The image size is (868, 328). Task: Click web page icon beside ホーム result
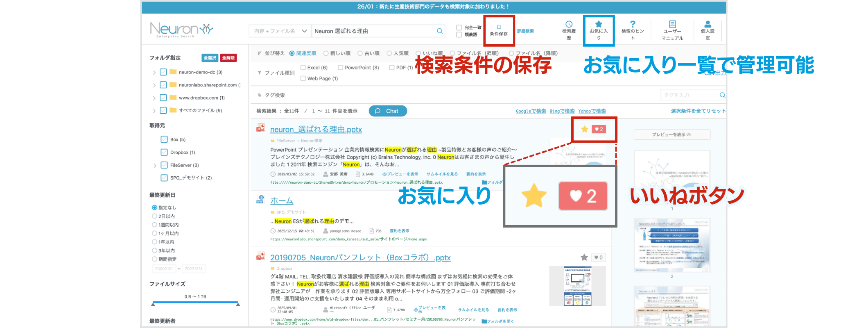(x=260, y=199)
